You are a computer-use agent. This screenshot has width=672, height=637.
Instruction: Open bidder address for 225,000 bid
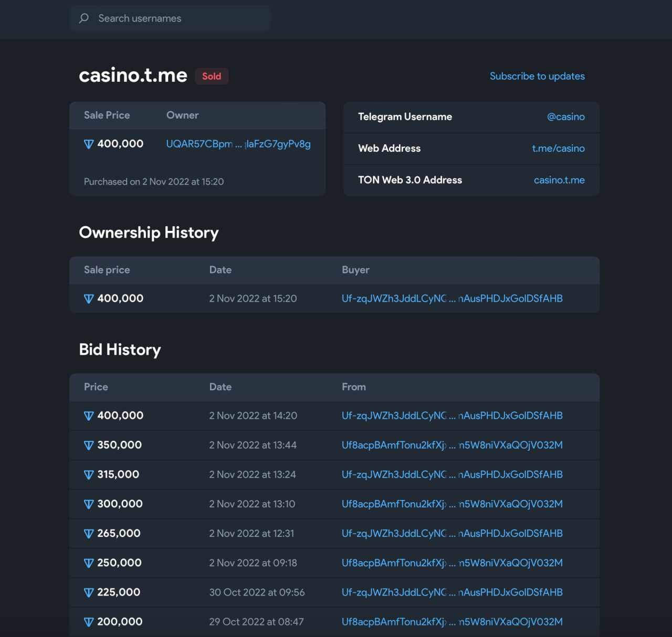pos(452,592)
